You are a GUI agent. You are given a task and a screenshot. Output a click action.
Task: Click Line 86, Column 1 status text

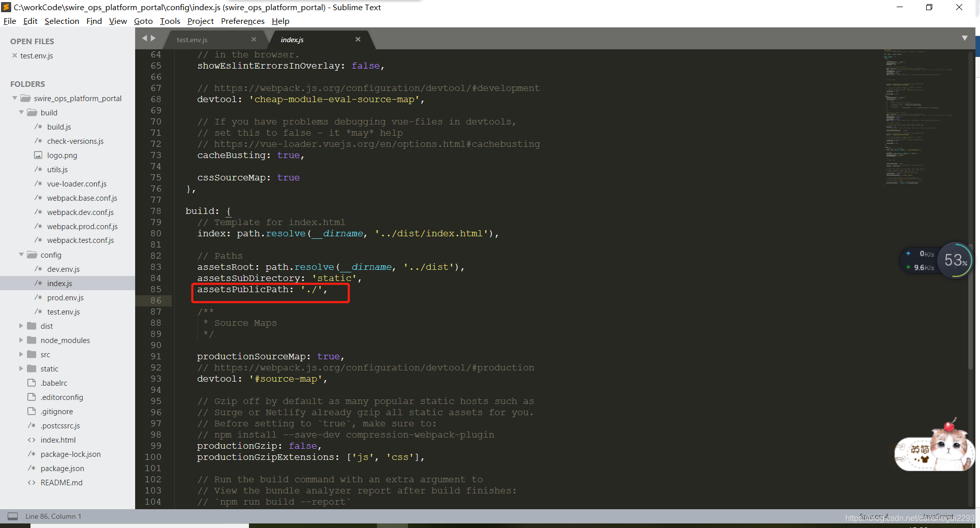[53, 516]
